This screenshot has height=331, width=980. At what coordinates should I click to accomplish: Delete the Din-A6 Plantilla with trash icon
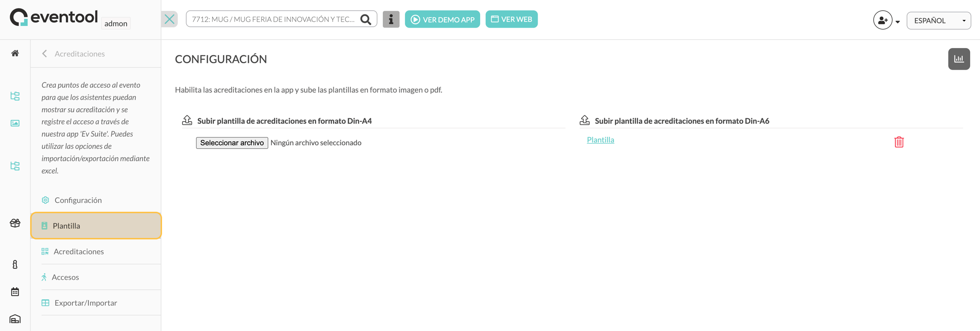point(899,142)
